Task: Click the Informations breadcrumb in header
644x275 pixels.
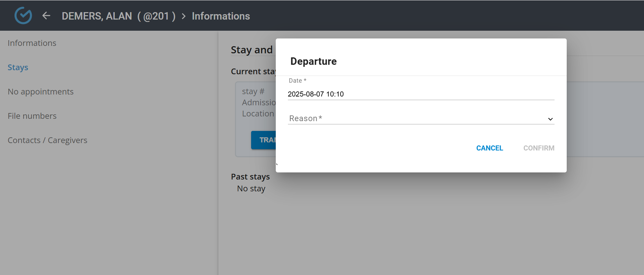Action: (x=221, y=16)
